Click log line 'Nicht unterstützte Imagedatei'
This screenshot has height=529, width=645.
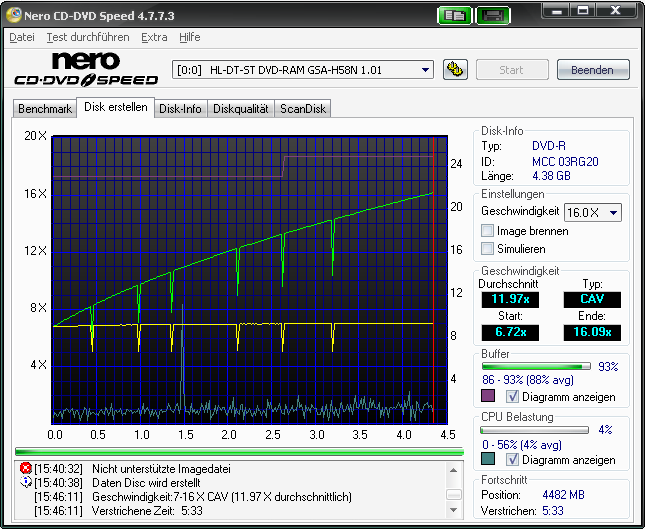click(161, 469)
